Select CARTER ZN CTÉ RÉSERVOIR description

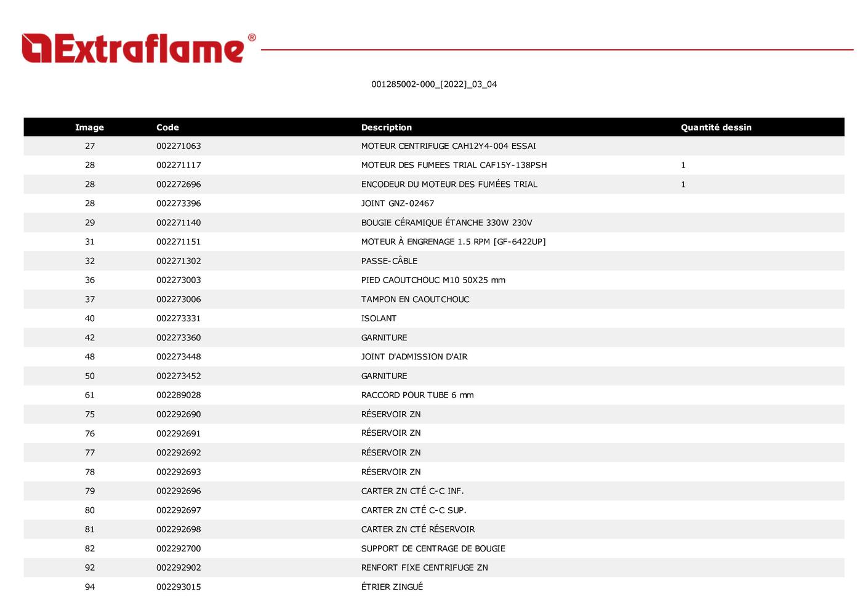click(x=417, y=529)
